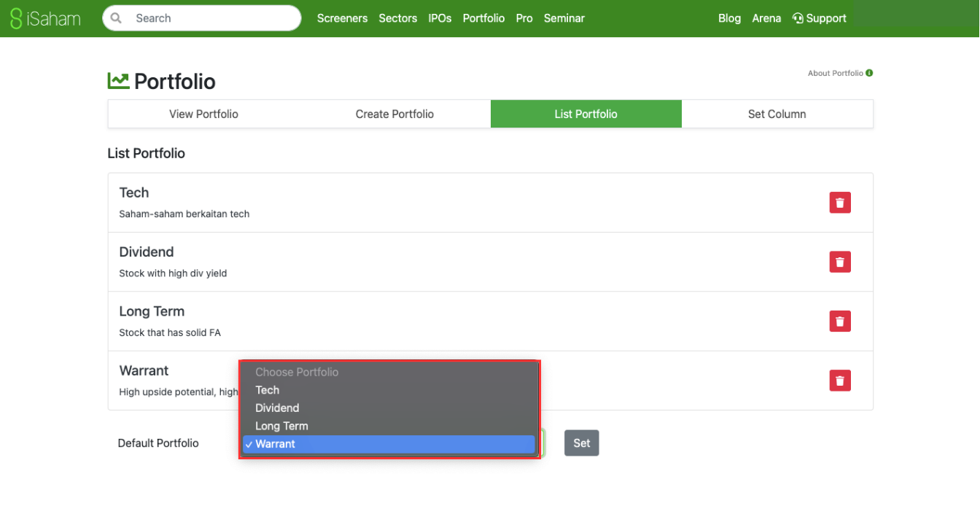Select the List Portfolio tab
The height and width of the screenshot is (514, 980).
coord(586,114)
